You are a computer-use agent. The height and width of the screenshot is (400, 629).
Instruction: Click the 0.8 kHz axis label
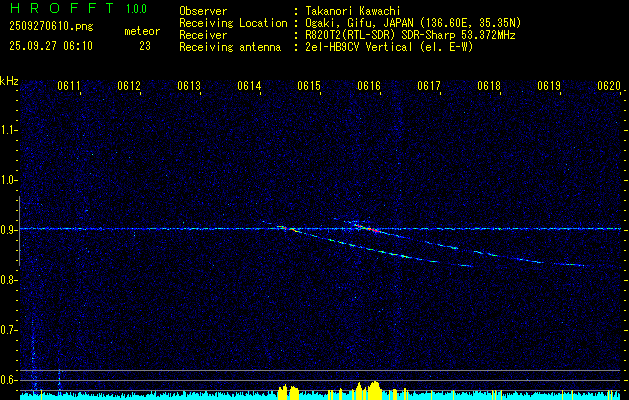(8, 280)
